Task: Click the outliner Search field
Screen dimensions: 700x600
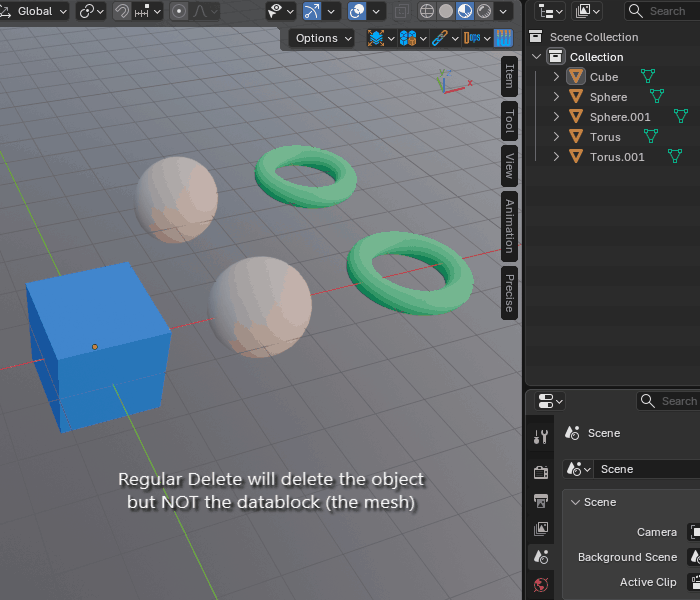Action: pyautogui.click(x=662, y=11)
